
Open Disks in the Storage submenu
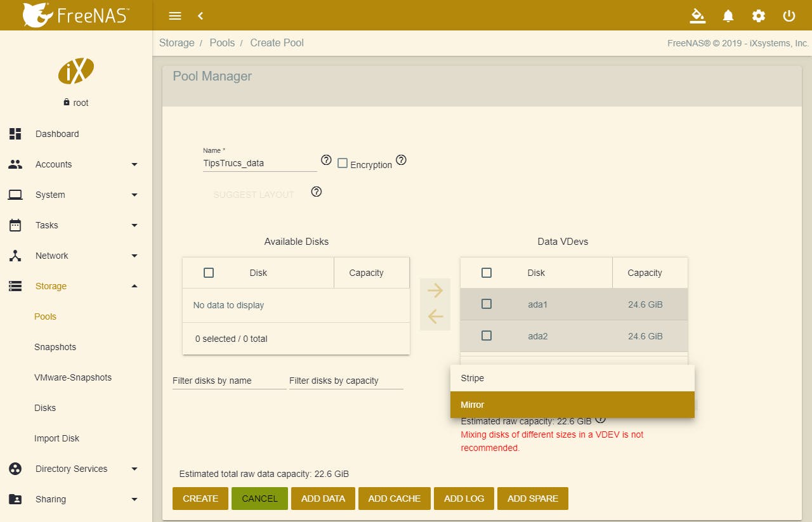point(45,408)
